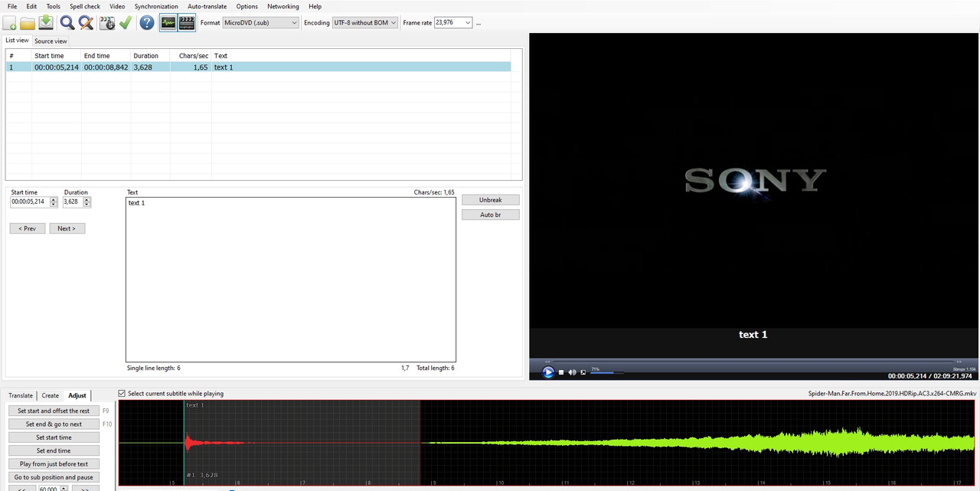Open the Replace tool icon
This screenshot has height=491, width=980.
click(86, 23)
